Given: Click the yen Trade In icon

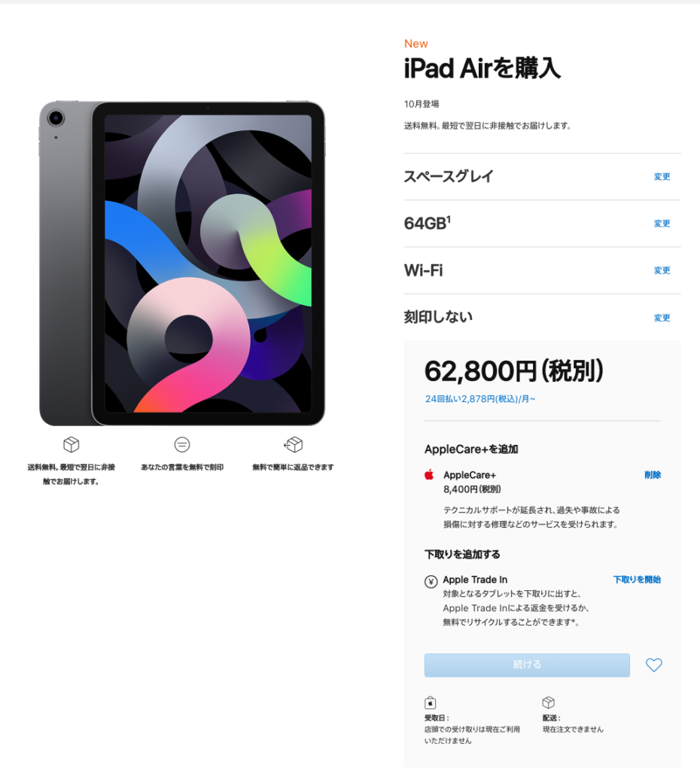Looking at the screenshot, I should coord(431,582).
